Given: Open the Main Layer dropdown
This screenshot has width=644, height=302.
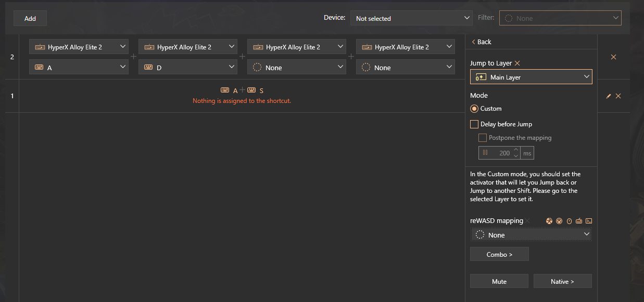Looking at the screenshot, I should pos(531,77).
